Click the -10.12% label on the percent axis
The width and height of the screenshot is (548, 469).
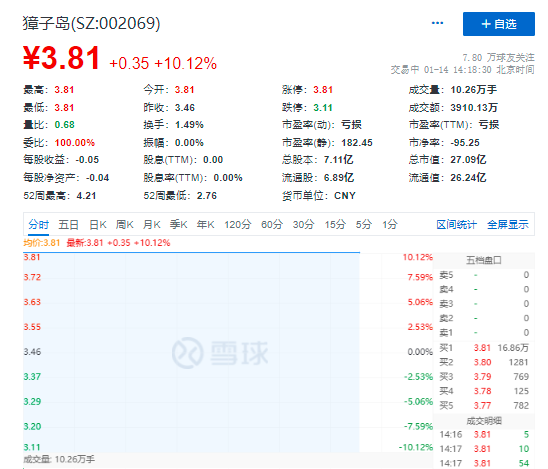pyautogui.click(x=416, y=447)
